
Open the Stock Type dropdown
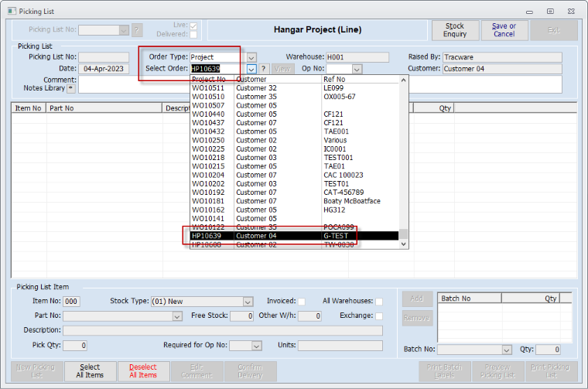click(248, 302)
